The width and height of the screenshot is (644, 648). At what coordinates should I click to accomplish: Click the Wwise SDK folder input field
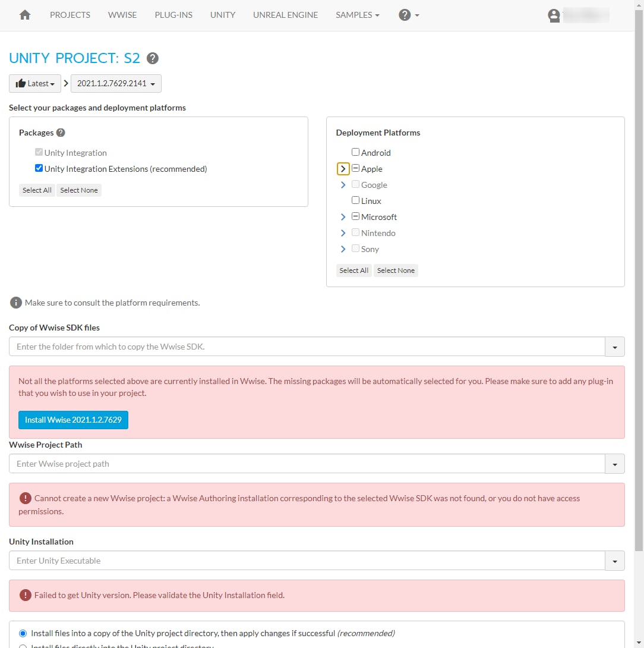[x=307, y=347]
